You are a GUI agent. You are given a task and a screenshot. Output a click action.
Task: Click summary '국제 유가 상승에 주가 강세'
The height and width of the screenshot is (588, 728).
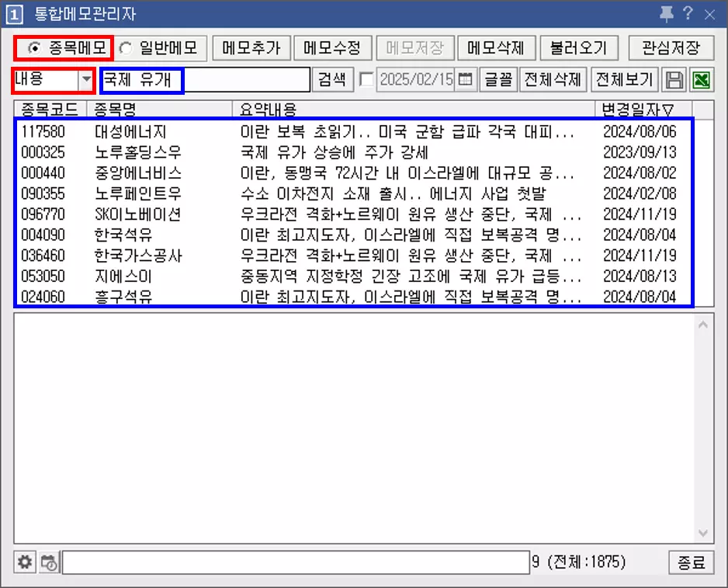[335, 152]
